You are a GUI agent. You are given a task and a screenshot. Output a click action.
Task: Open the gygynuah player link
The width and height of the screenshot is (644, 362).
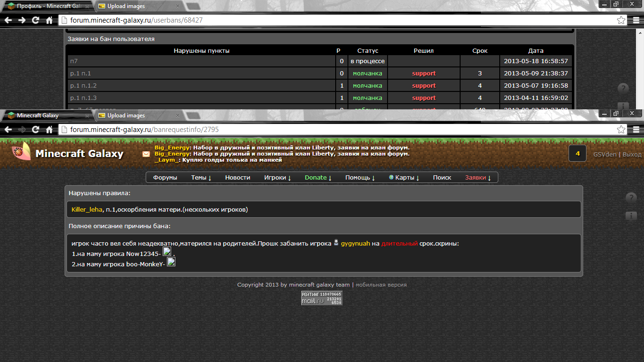[x=355, y=244]
